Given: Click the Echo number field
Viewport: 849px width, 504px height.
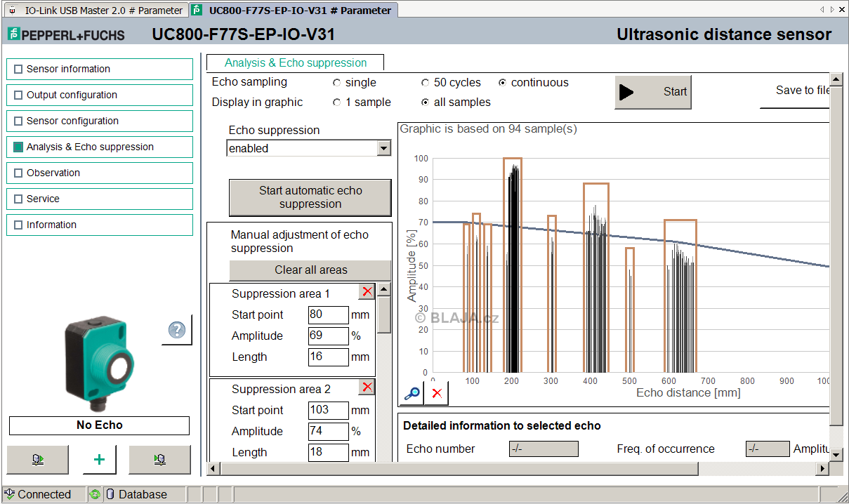Looking at the screenshot, I should click(x=544, y=449).
